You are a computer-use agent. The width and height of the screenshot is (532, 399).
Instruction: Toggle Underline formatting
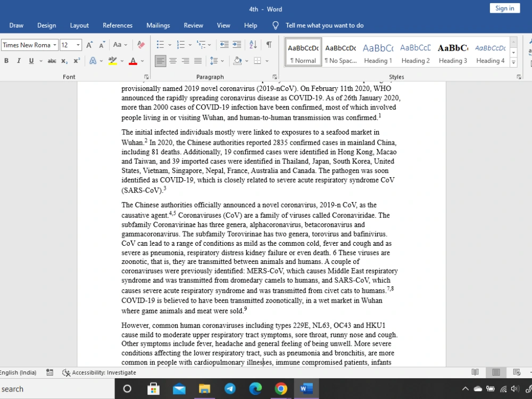[31, 61]
